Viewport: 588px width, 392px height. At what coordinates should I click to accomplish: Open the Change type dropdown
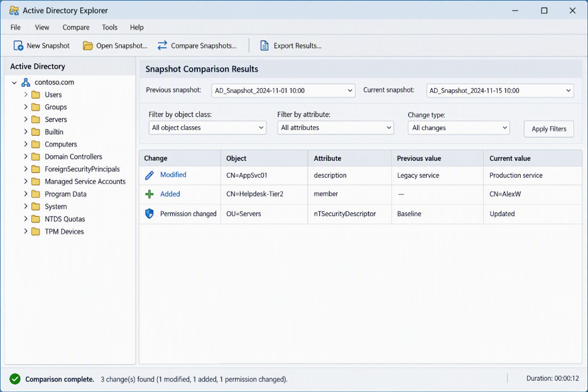point(459,128)
